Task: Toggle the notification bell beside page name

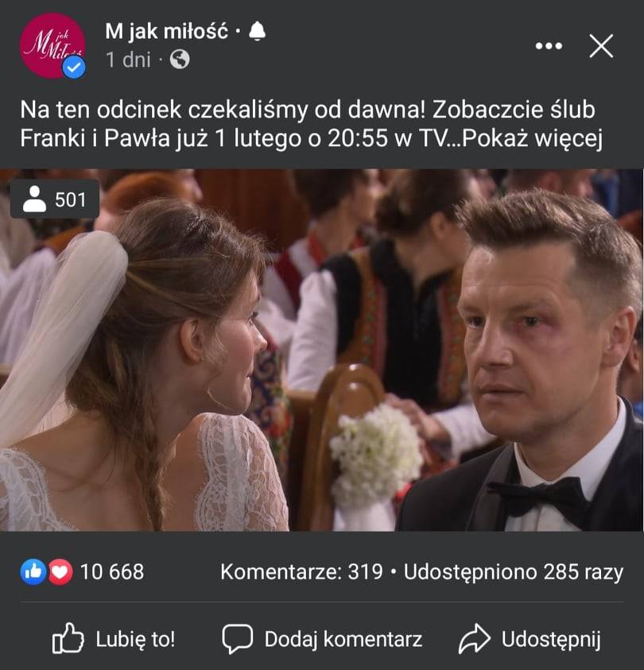Action: [x=257, y=31]
